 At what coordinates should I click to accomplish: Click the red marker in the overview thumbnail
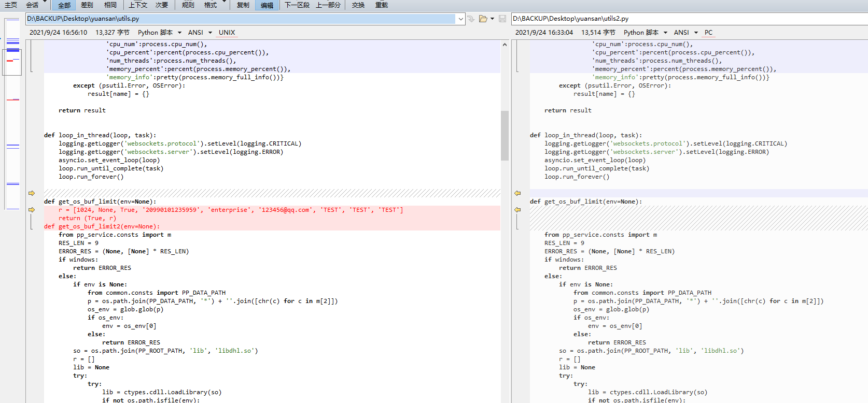[10, 61]
